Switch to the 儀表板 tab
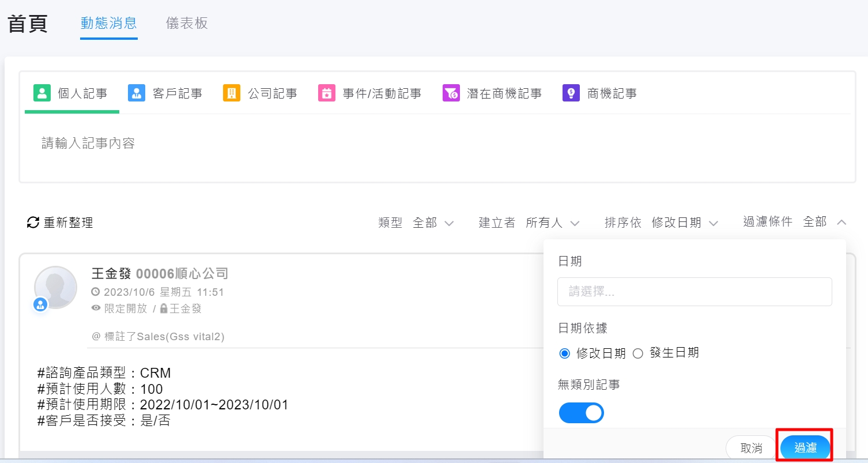 click(x=187, y=23)
